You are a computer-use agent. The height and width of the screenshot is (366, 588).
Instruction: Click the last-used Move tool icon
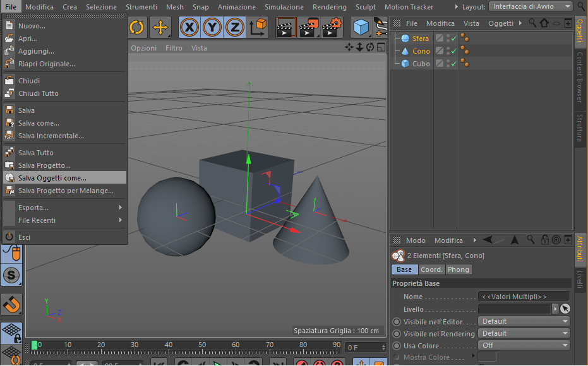click(160, 27)
